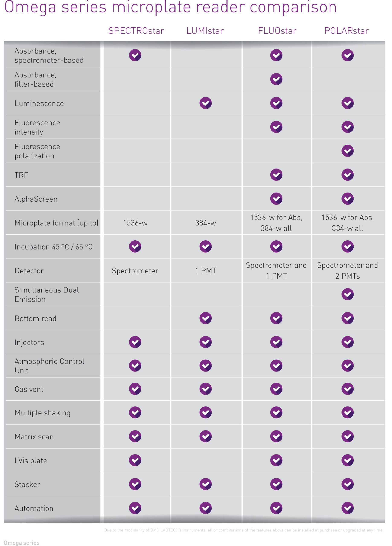Viewport: 392px width, 546px height.
Task: Click LUMIstar Luminescence checkmark icon
Action: click(x=205, y=103)
